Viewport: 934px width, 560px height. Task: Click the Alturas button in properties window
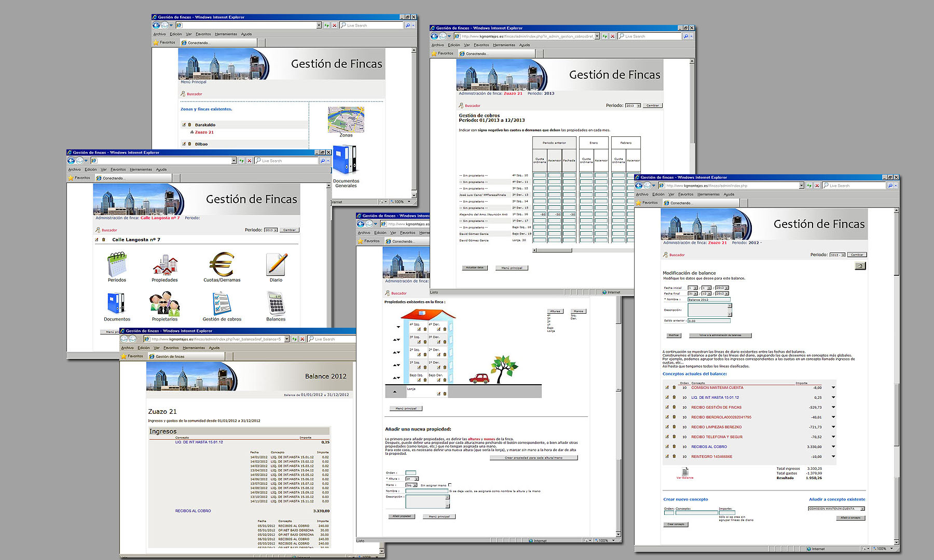coord(555,311)
